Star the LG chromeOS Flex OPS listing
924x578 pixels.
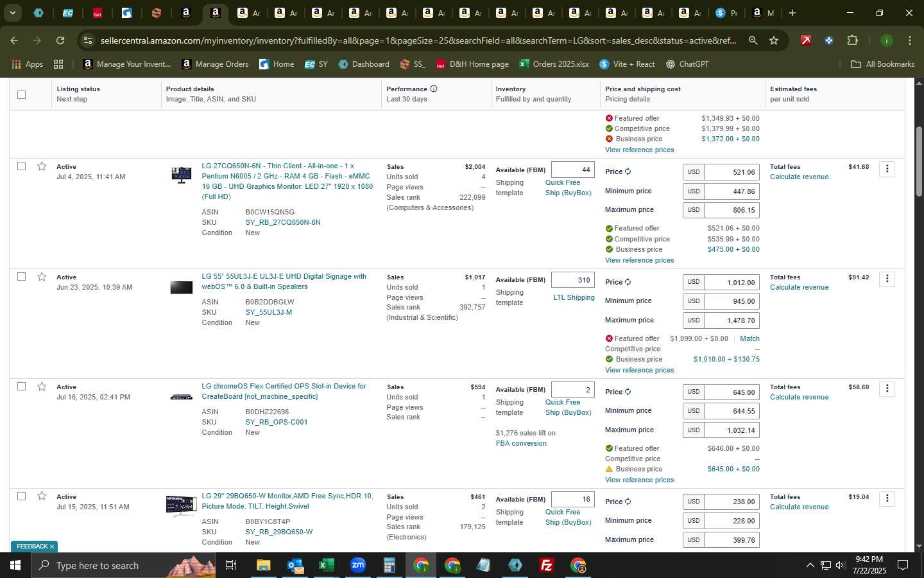point(42,387)
